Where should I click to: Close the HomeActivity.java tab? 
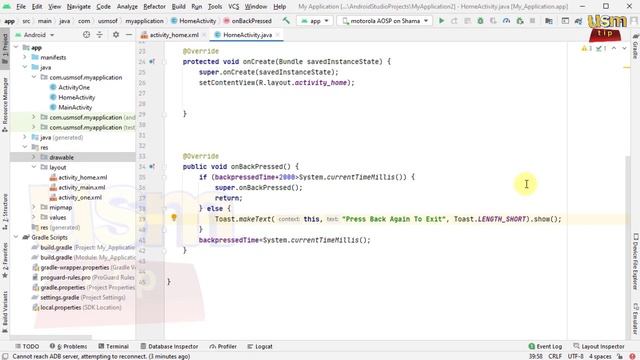(278, 35)
